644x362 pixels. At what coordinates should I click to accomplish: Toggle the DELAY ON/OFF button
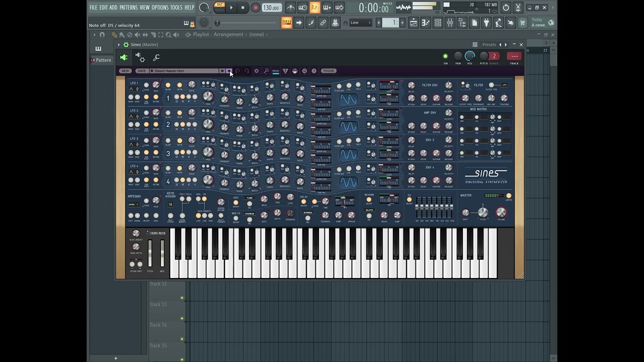click(x=303, y=202)
